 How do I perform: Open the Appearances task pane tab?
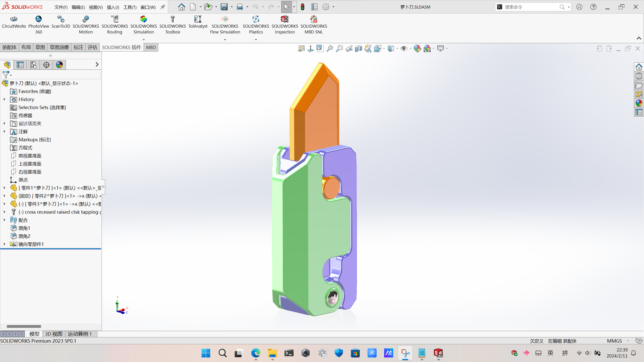(639, 103)
